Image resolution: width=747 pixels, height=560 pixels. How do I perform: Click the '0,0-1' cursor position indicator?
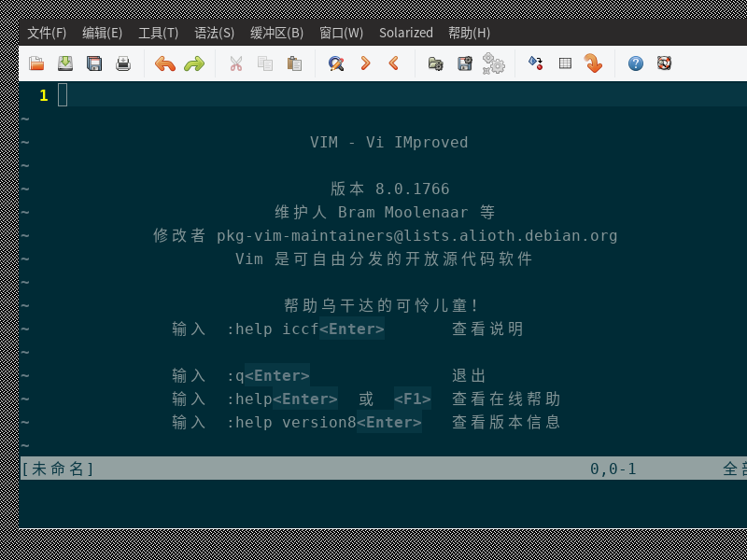coord(613,469)
